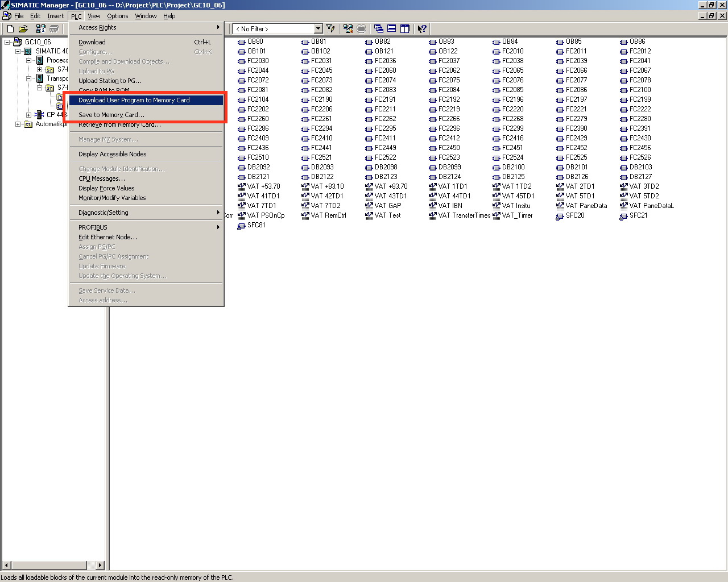Open the View menu

[x=94, y=16]
